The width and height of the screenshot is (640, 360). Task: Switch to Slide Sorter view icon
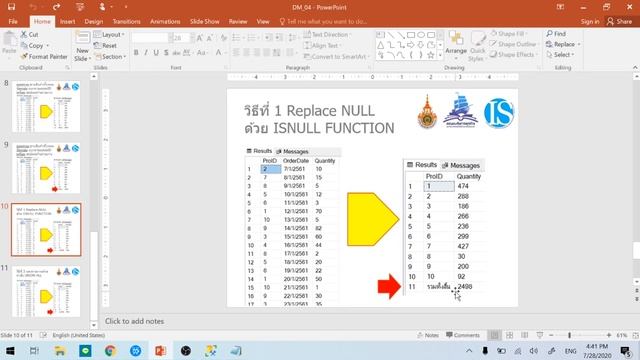click(x=509, y=335)
